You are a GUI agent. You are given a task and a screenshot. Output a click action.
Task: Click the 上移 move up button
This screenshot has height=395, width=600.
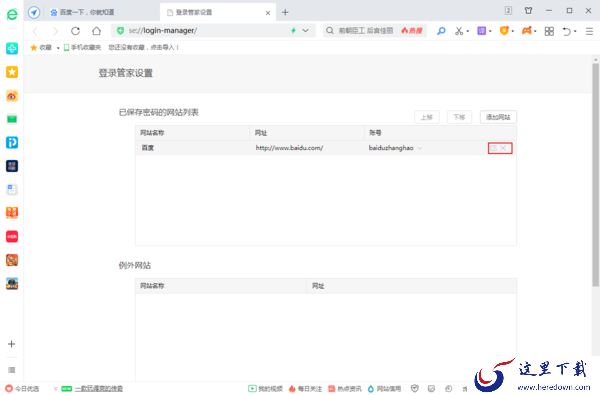click(x=427, y=117)
